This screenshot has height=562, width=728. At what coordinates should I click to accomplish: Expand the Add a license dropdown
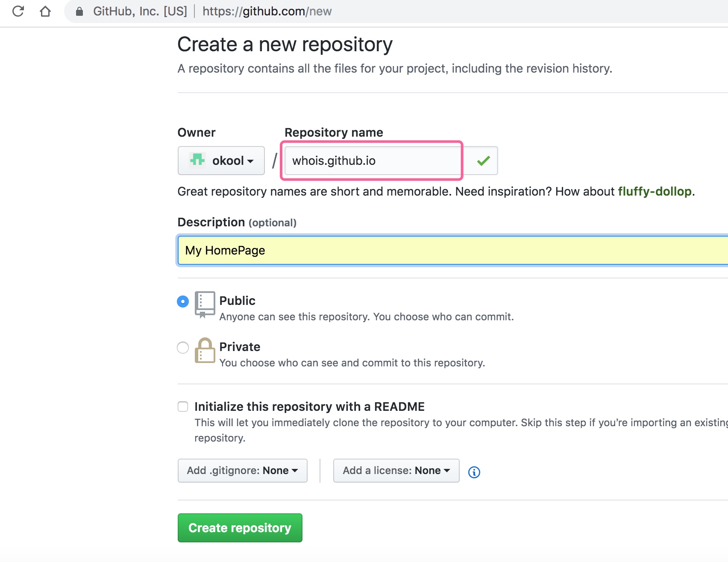(396, 471)
